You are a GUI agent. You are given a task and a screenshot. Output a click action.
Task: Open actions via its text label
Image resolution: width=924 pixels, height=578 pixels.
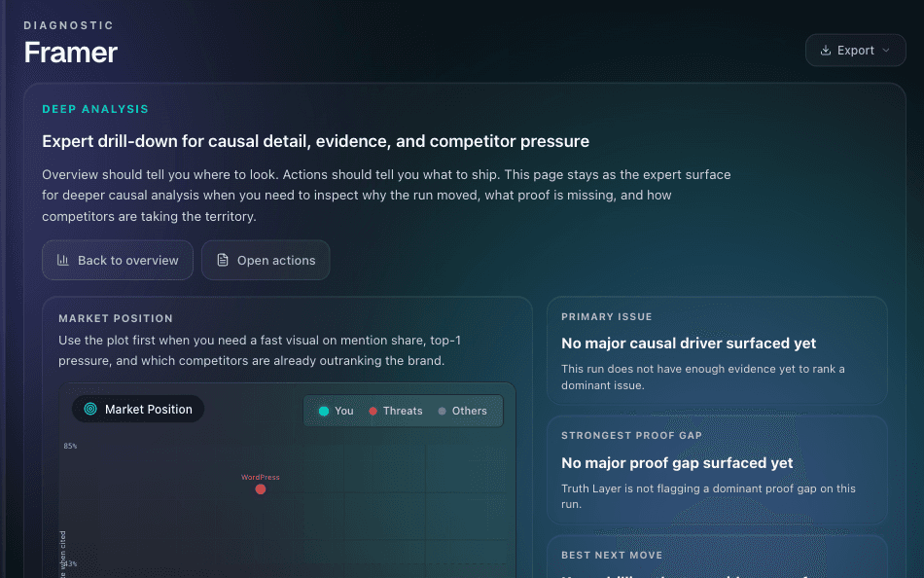tap(276, 261)
